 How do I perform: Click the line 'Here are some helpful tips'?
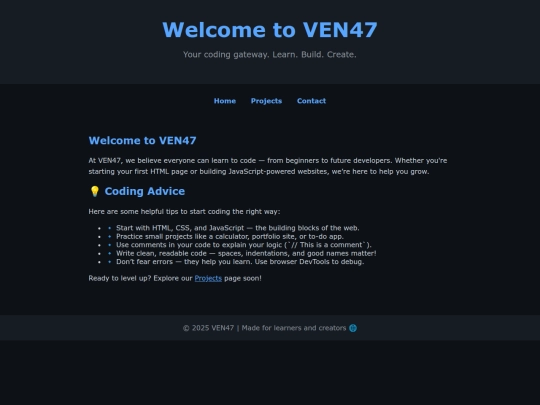coord(184,211)
